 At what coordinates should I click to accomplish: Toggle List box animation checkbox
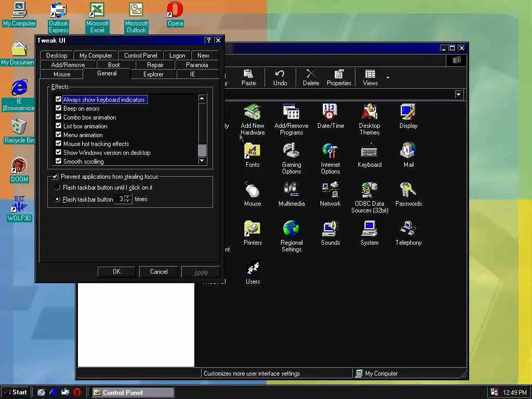(58, 126)
